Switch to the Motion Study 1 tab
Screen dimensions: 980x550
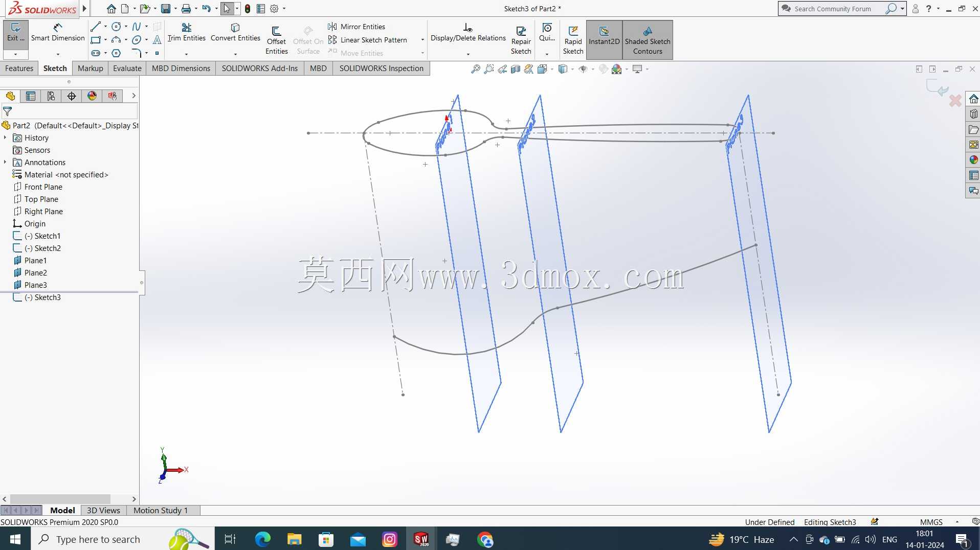161,510
